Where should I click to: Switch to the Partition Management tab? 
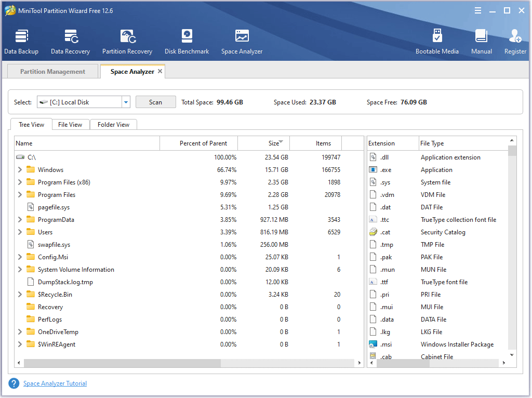click(52, 72)
